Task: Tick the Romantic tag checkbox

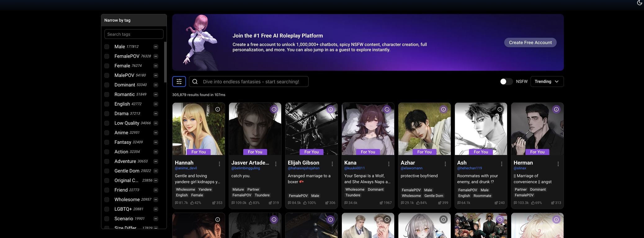Action: pyautogui.click(x=107, y=95)
